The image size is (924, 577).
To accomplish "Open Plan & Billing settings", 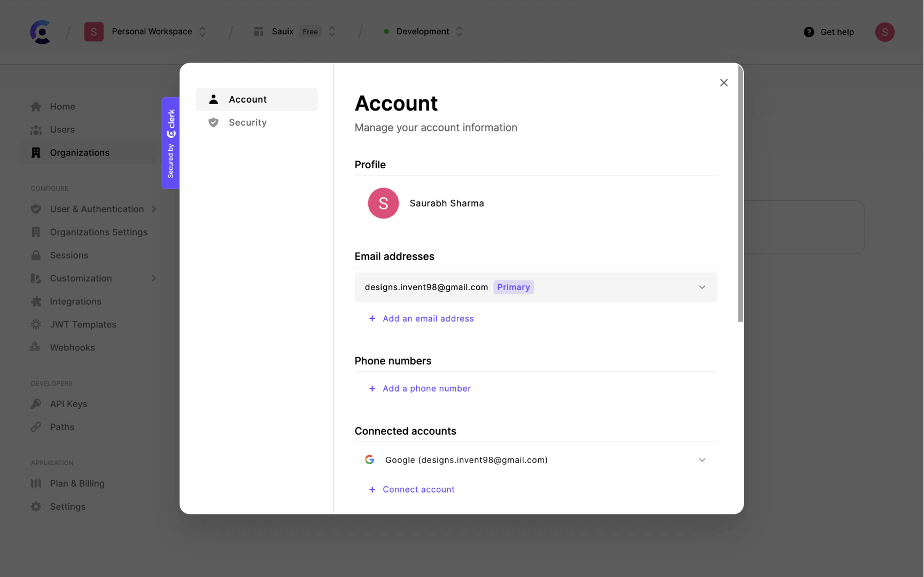I will pyautogui.click(x=77, y=483).
